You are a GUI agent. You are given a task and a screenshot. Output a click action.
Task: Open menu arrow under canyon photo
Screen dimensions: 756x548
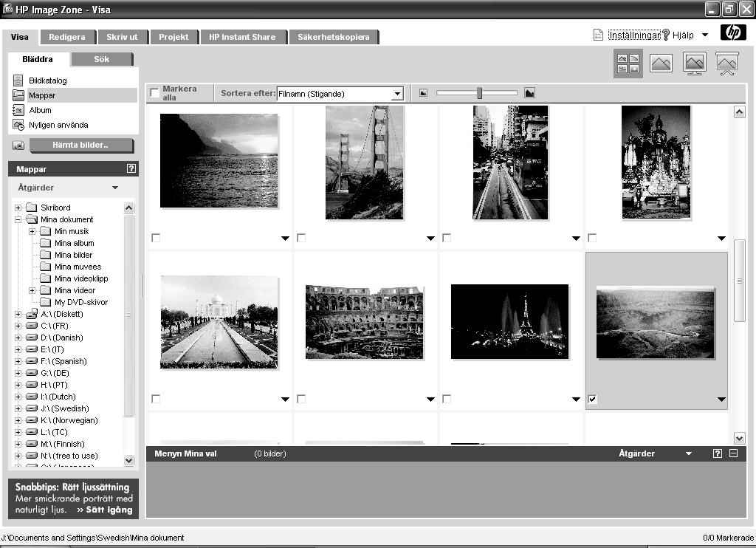coord(721,400)
